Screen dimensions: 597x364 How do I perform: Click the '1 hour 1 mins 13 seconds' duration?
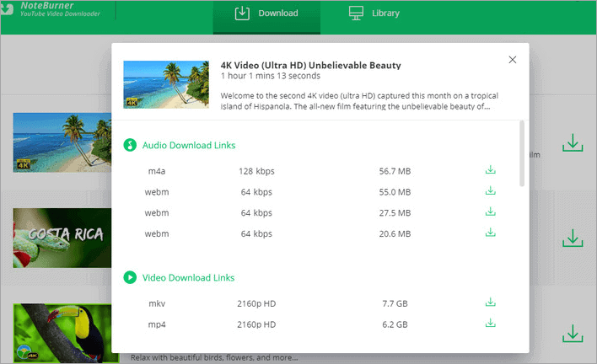coord(271,76)
